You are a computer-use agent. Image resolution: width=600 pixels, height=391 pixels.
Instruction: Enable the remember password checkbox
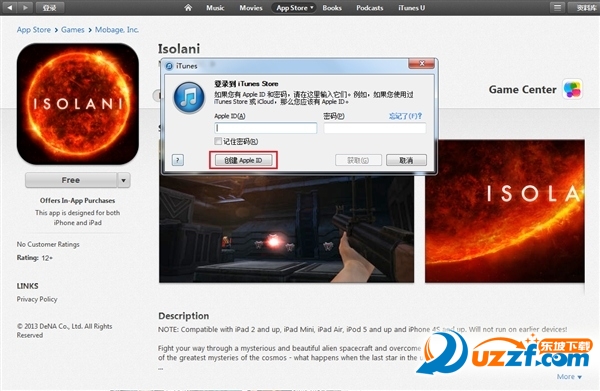[218, 141]
